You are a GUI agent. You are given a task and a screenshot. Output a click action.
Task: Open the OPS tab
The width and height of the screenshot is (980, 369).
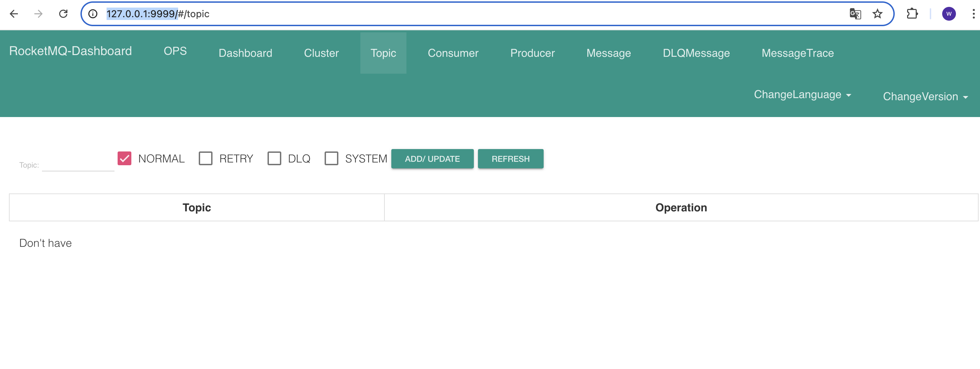coord(175,51)
